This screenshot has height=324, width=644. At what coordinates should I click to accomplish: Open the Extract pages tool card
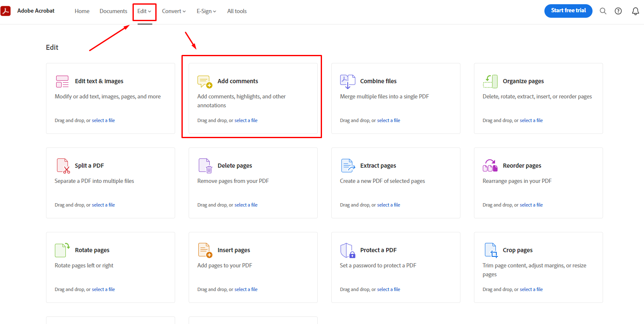[x=395, y=182]
